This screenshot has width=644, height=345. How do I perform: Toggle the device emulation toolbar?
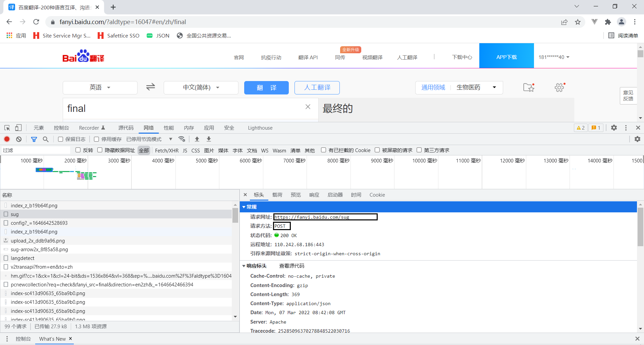pyautogui.click(x=18, y=128)
